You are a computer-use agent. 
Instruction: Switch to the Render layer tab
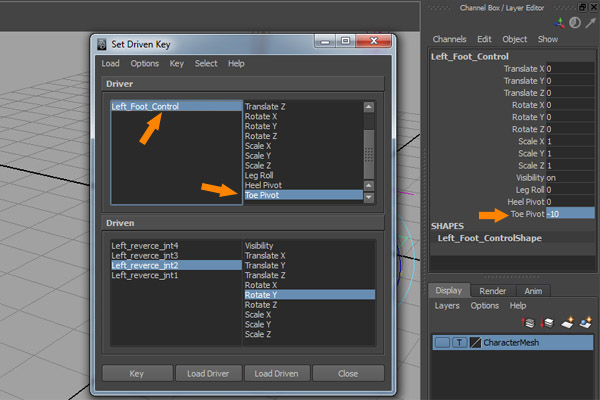tap(493, 291)
